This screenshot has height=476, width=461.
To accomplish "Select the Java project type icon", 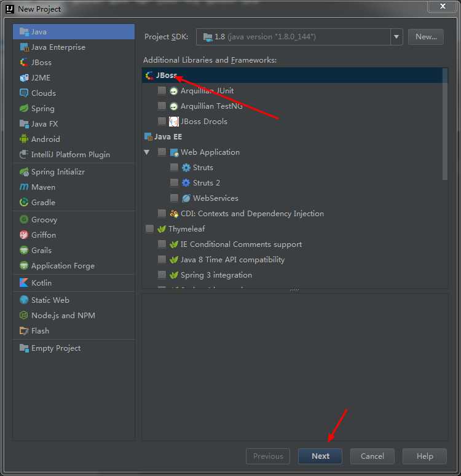I will pos(24,31).
